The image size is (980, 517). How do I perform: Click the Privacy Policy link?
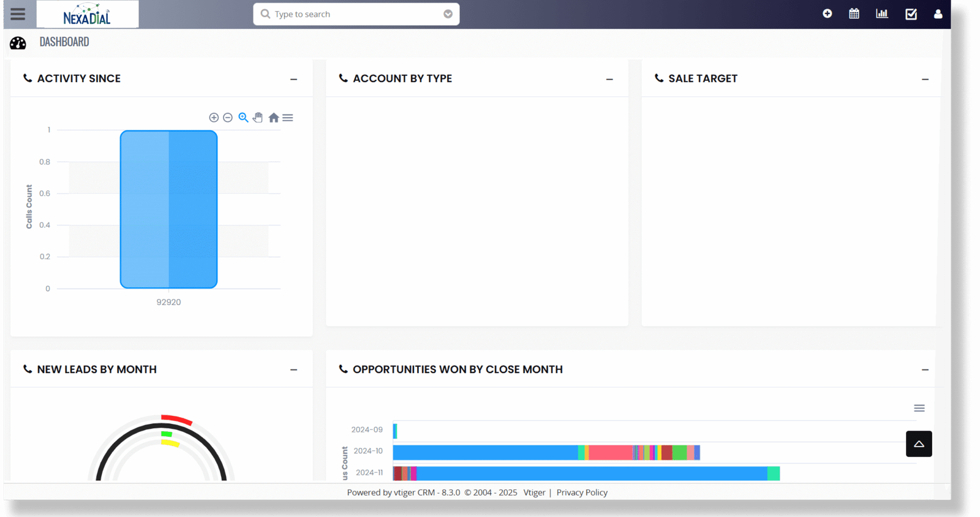(582, 492)
